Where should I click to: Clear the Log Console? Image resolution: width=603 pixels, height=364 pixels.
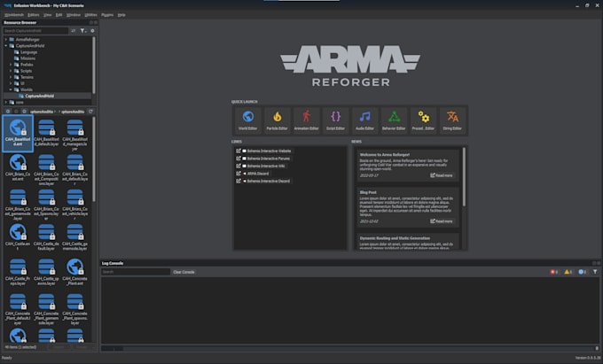184,272
